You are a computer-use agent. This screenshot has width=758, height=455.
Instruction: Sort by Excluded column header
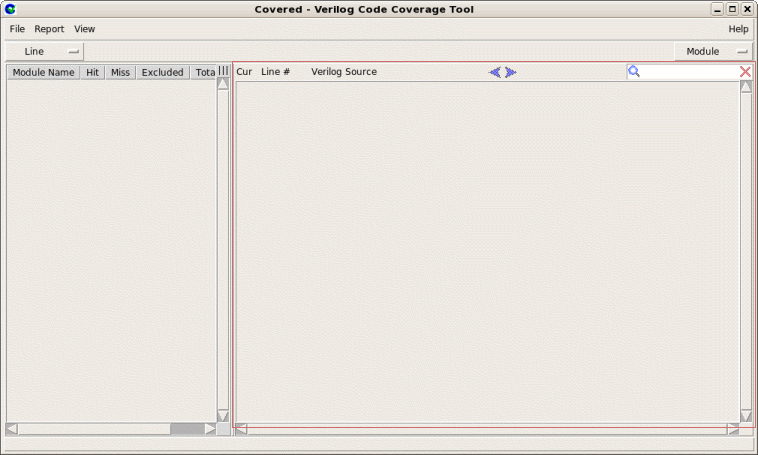[x=162, y=73]
